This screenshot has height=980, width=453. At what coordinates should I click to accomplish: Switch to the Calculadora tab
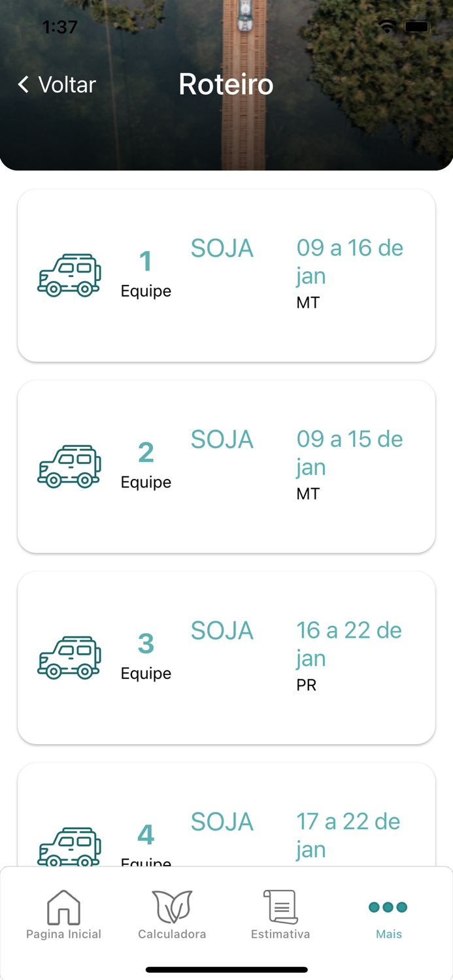172,915
